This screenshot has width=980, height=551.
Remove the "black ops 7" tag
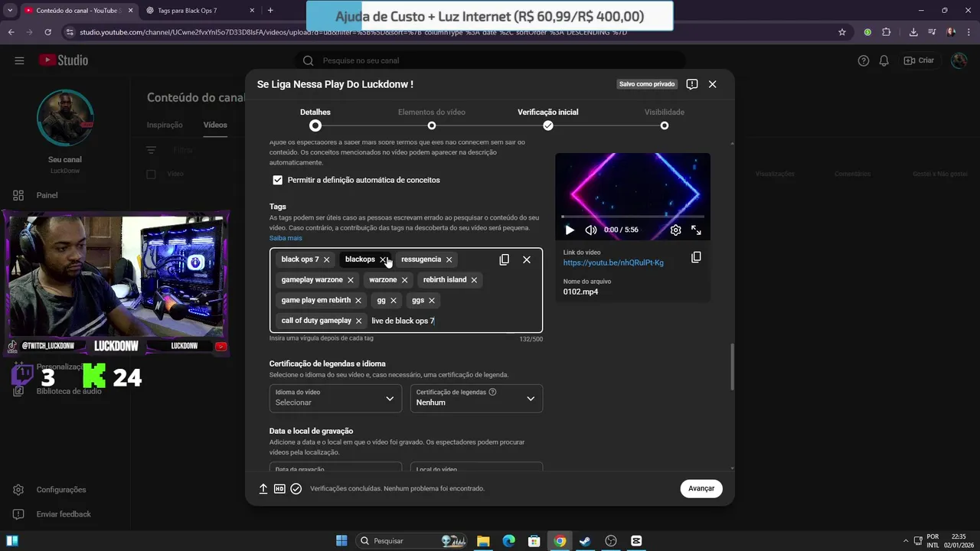pyautogui.click(x=326, y=259)
